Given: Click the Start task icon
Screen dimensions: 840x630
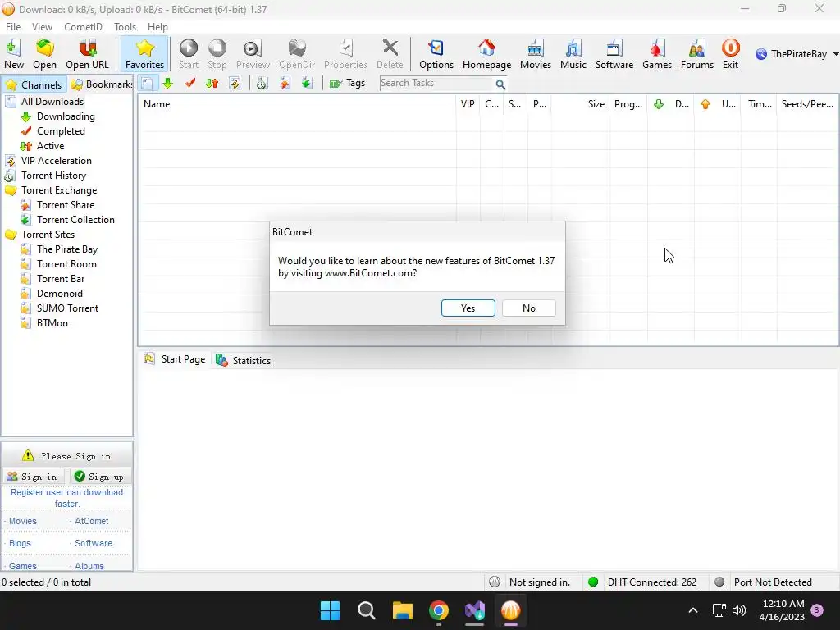Looking at the screenshot, I should pyautogui.click(x=189, y=54).
